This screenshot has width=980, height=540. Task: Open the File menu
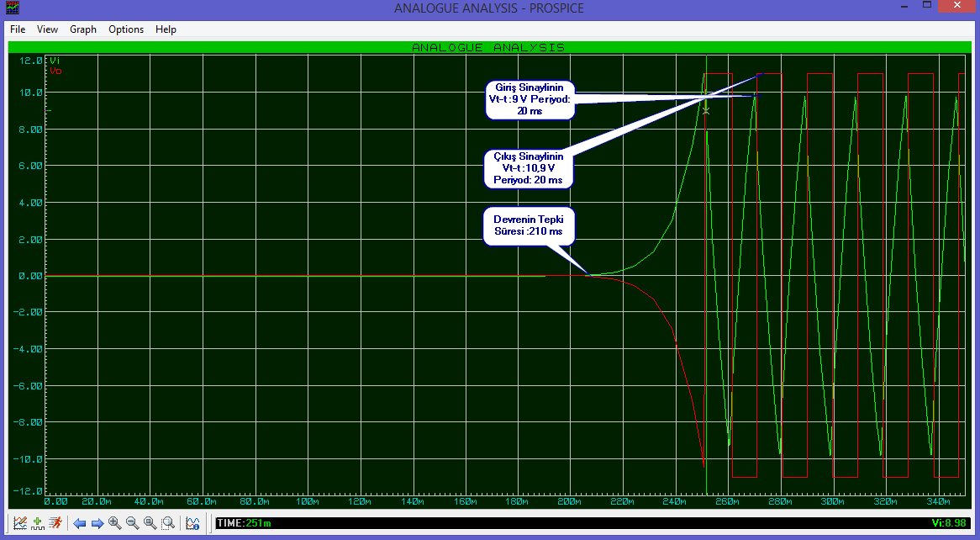18,29
